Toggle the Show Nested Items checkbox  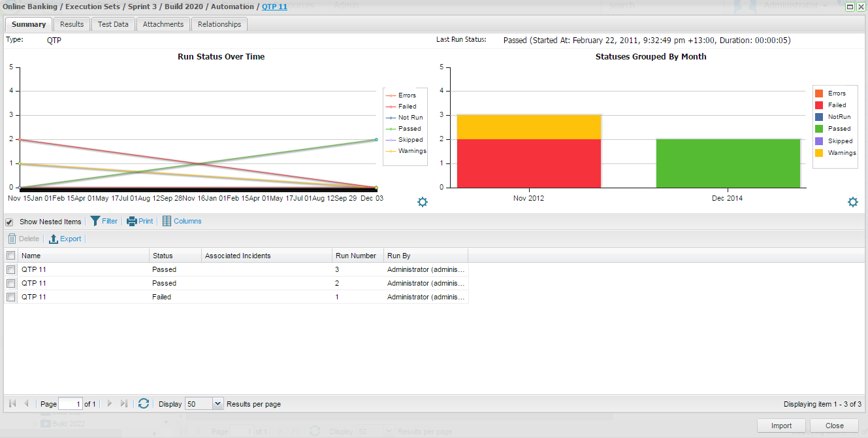[9, 222]
